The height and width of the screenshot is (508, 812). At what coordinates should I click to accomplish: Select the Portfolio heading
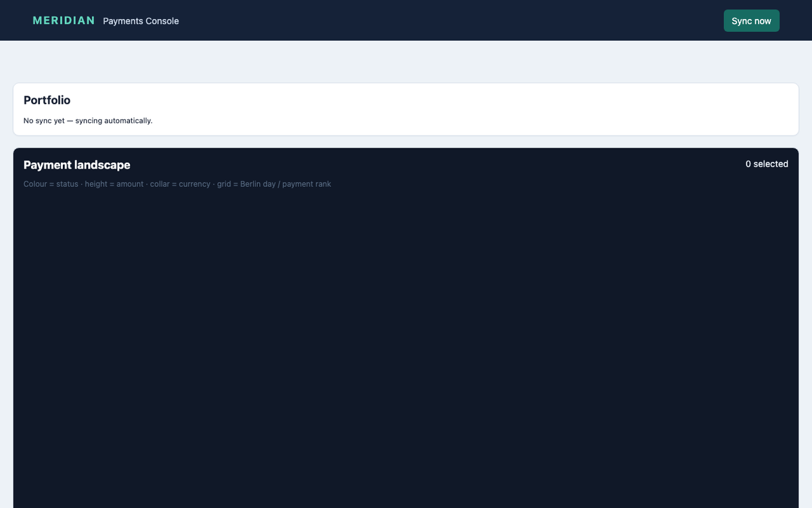pos(47,100)
